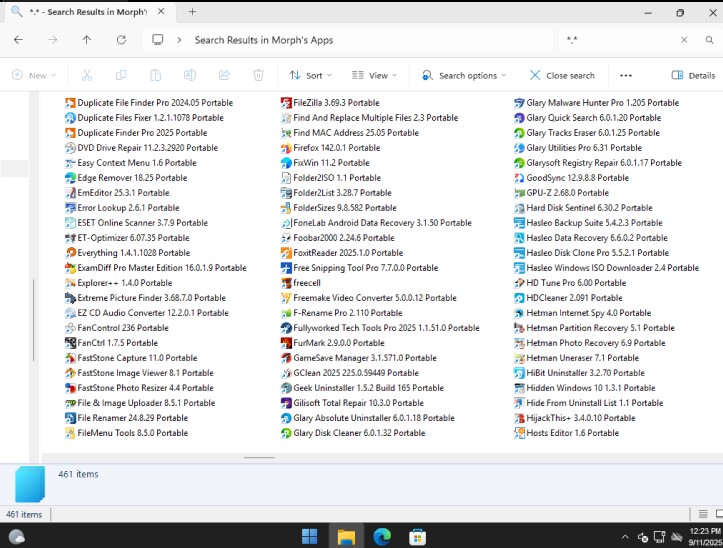Image resolution: width=723 pixels, height=548 pixels.
Task: Expand the Search options dropdown
Action: pos(464,75)
